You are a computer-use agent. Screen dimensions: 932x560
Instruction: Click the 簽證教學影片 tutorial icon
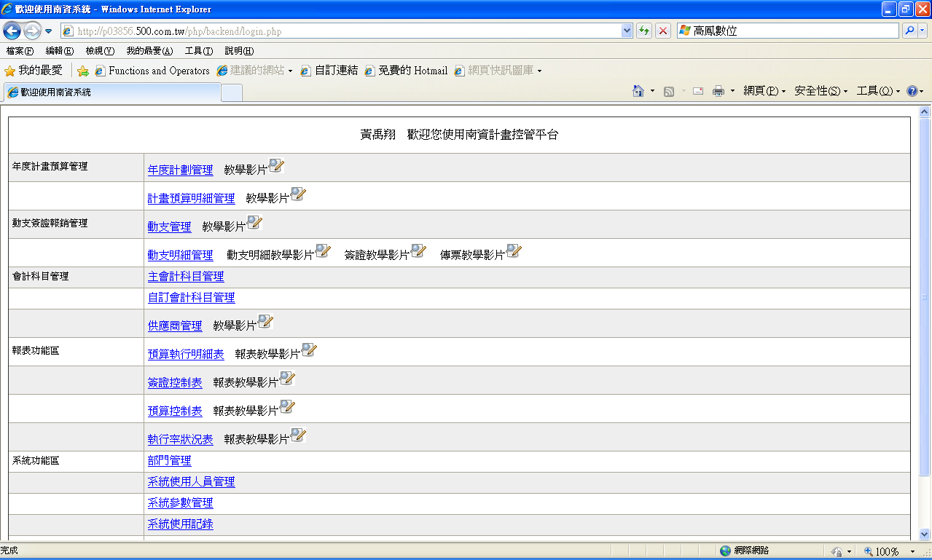click(418, 251)
